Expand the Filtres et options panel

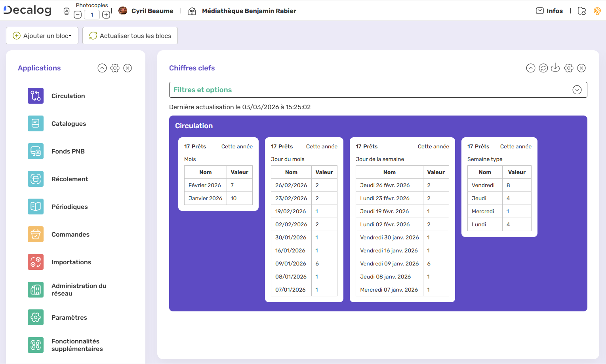(577, 90)
